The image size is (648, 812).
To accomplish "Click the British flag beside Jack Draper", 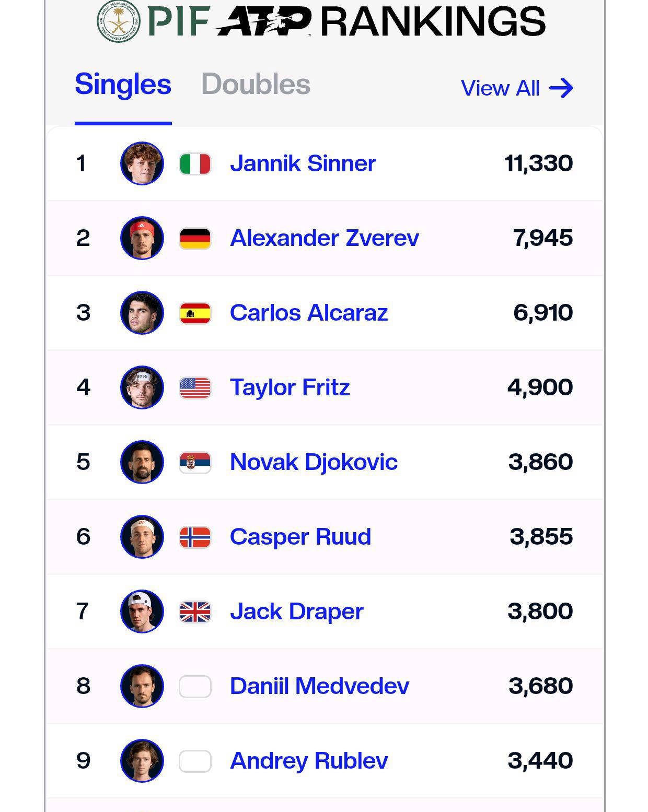I will click(195, 612).
